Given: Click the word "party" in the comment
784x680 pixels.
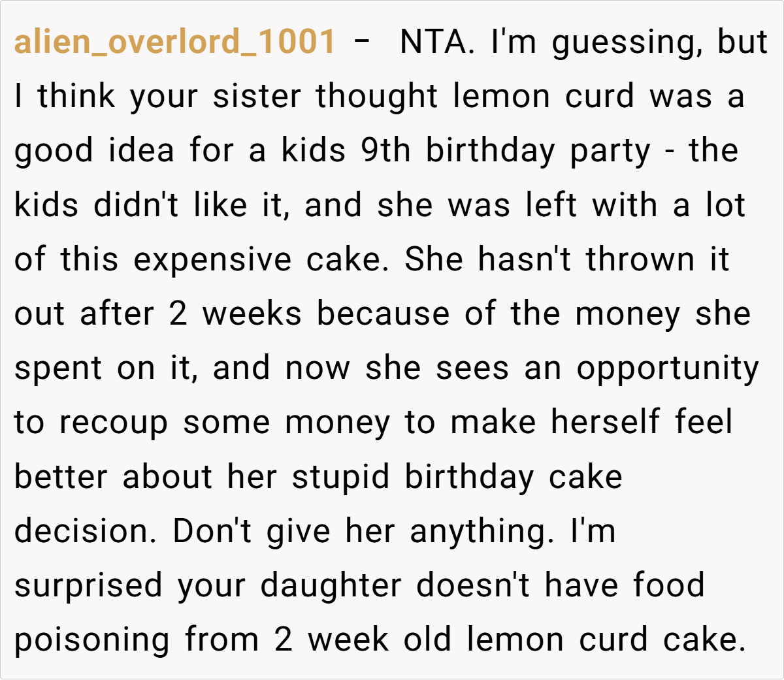Looking at the screenshot, I should pyautogui.click(x=610, y=152).
